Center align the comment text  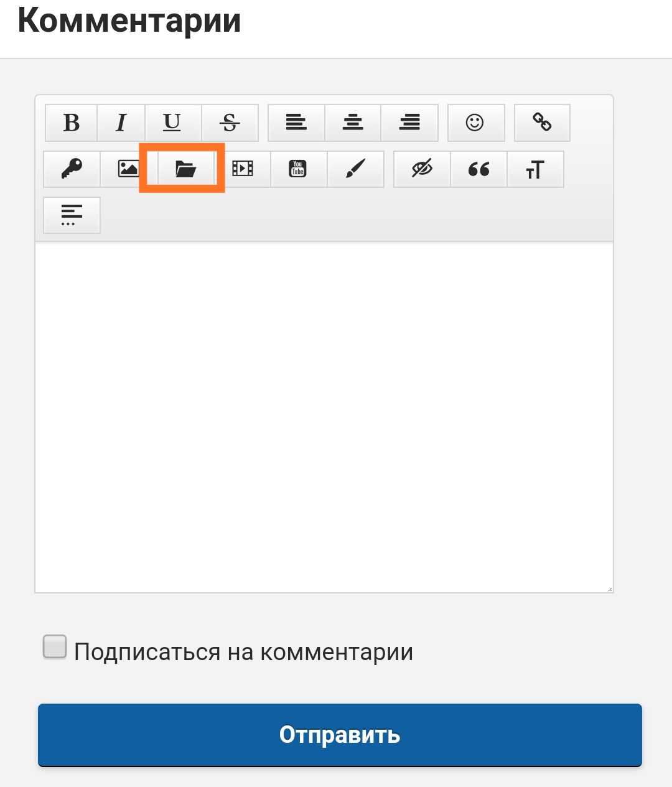[353, 123]
